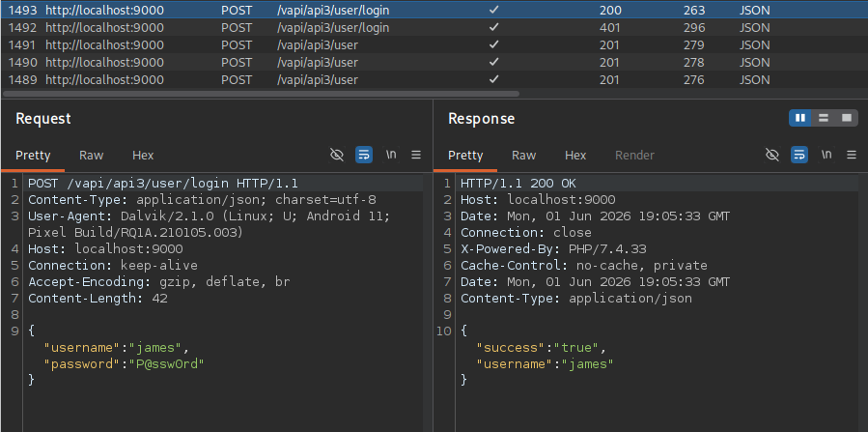Click Content-Length: 42 header line
This screenshot has height=432, width=868.
(98, 299)
